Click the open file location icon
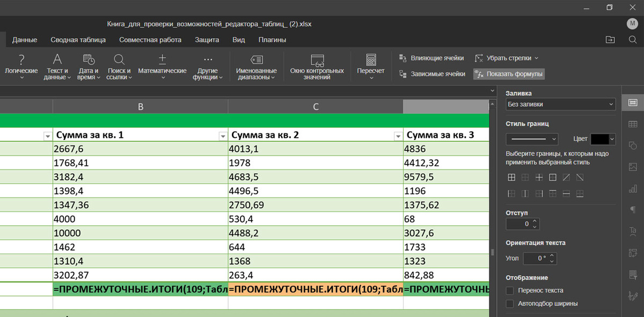 coord(610,40)
